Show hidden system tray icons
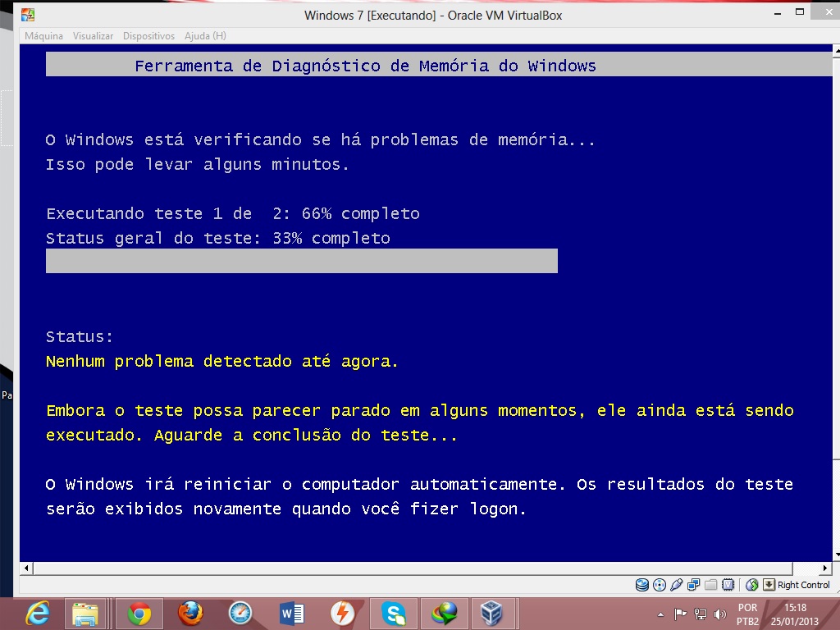 (660, 614)
